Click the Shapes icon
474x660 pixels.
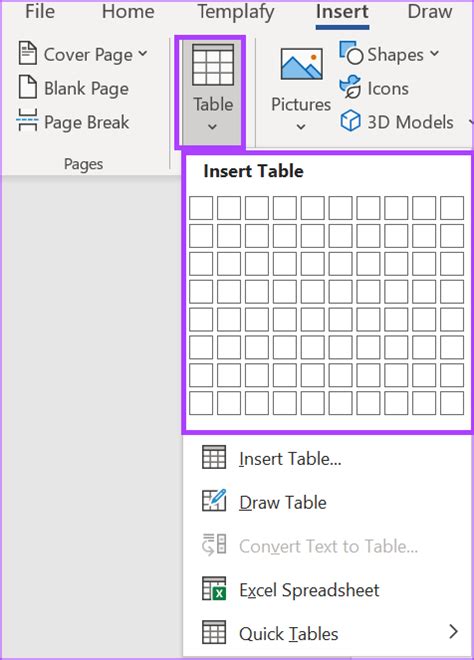point(351,53)
